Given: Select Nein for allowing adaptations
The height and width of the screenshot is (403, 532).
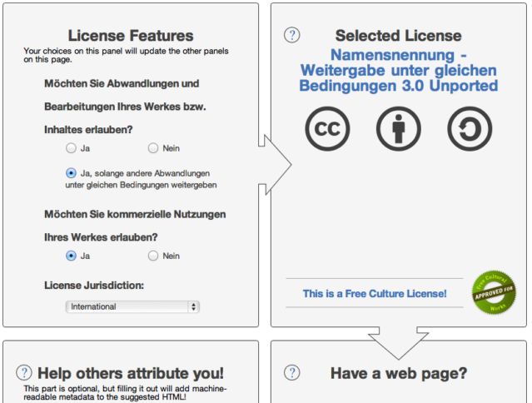Looking at the screenshot, I should tap(153, 148).
